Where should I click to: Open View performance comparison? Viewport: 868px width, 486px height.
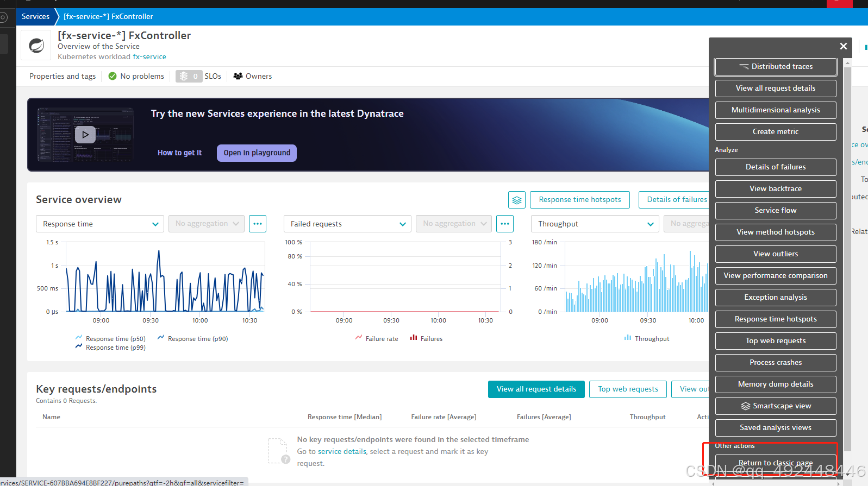pos(776,276)
